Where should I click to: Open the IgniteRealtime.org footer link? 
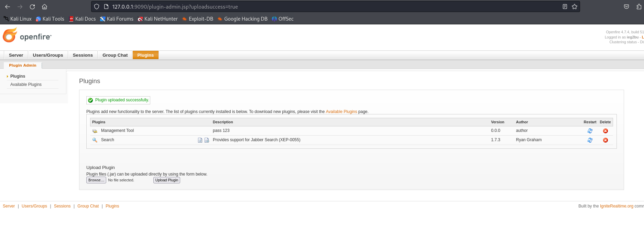(616, 206)
